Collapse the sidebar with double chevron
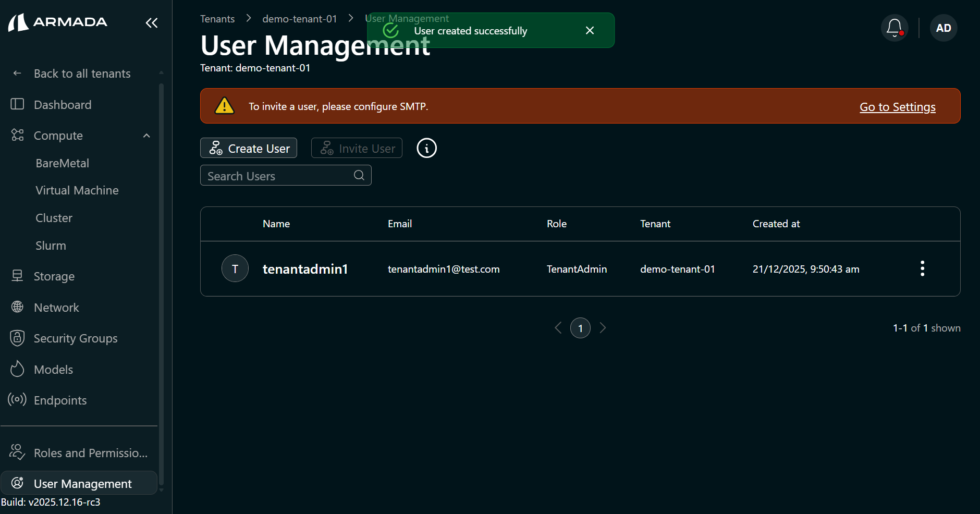This screenshot has width=980, height=514. click(x=152, y=23)
